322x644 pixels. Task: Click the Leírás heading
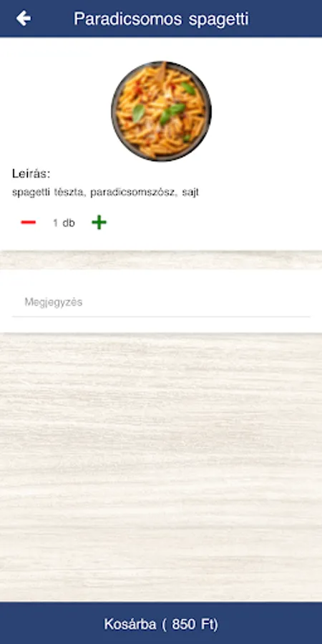click(x=31, y=174)
